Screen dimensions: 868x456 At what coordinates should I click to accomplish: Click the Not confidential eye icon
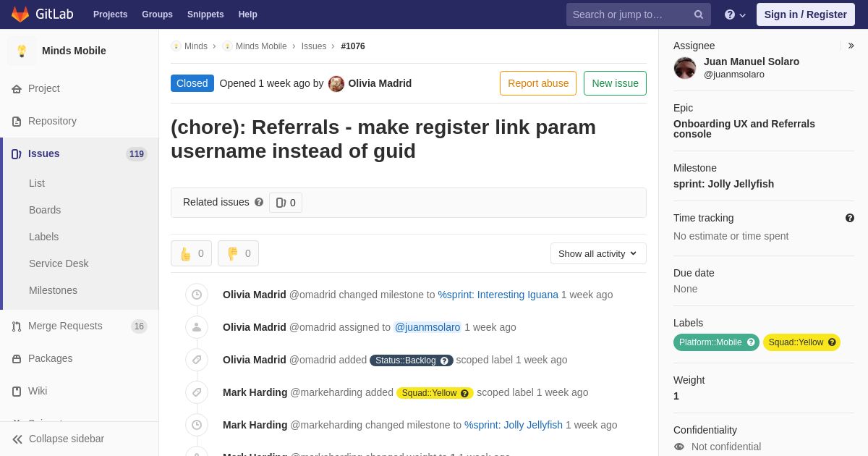679,447
